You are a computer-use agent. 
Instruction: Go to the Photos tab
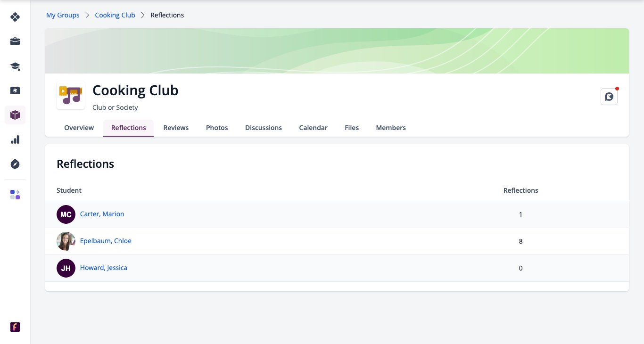point(217,128)
